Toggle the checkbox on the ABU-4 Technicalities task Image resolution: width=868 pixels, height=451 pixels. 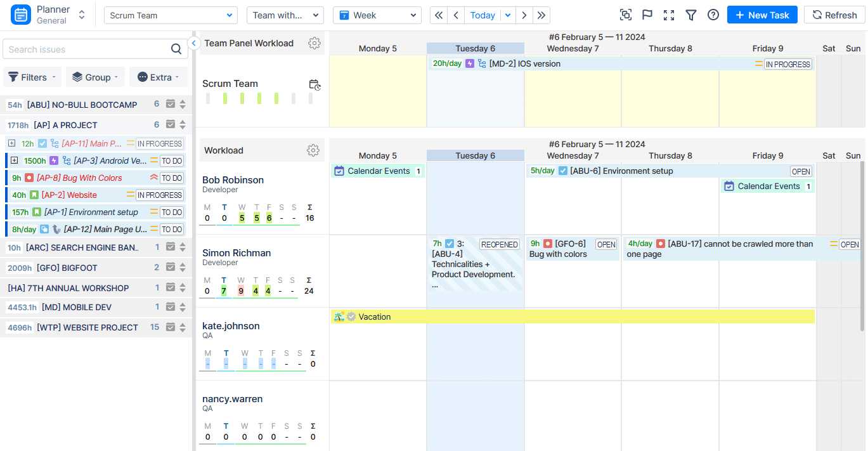coord(449,243)
